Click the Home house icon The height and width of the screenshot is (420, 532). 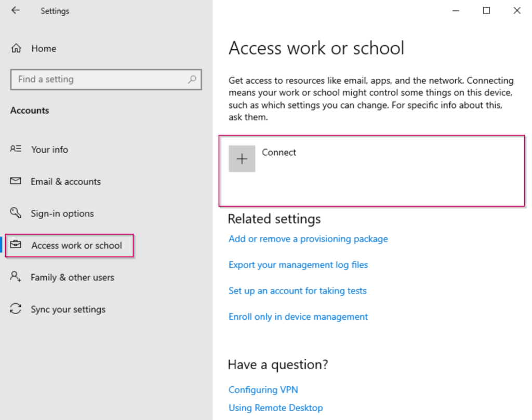tap(16, 49)
